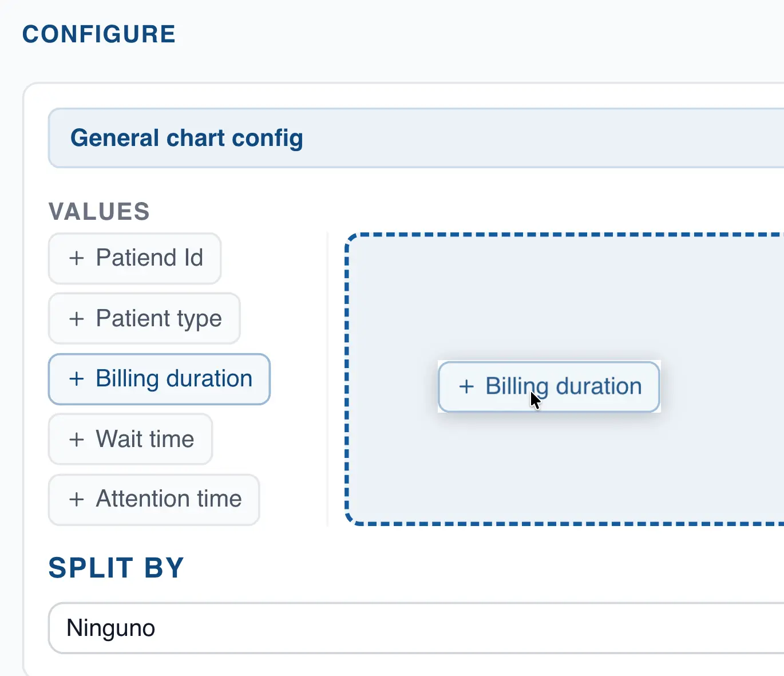This screenshot has width=784, height=676.
Task: Add the Patiend Id value chip
Action: point(135,258)
